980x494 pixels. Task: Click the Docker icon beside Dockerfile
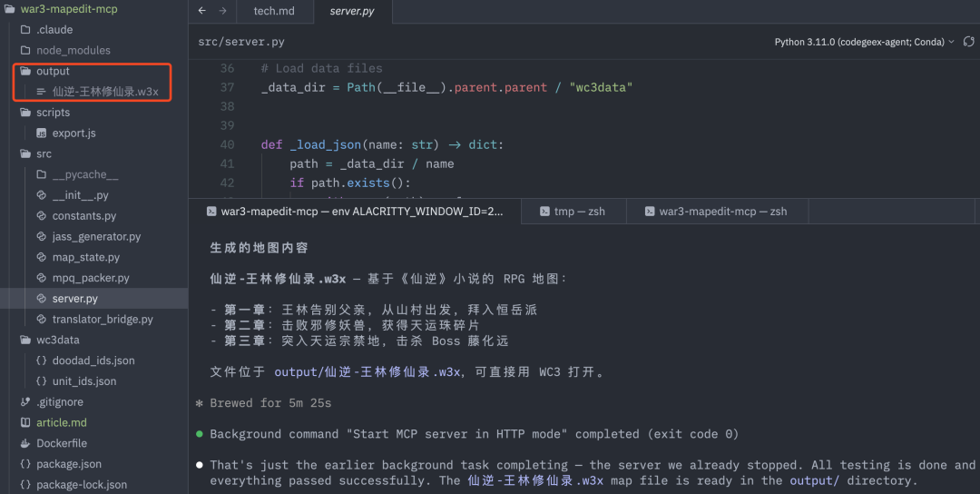(25, 443)
